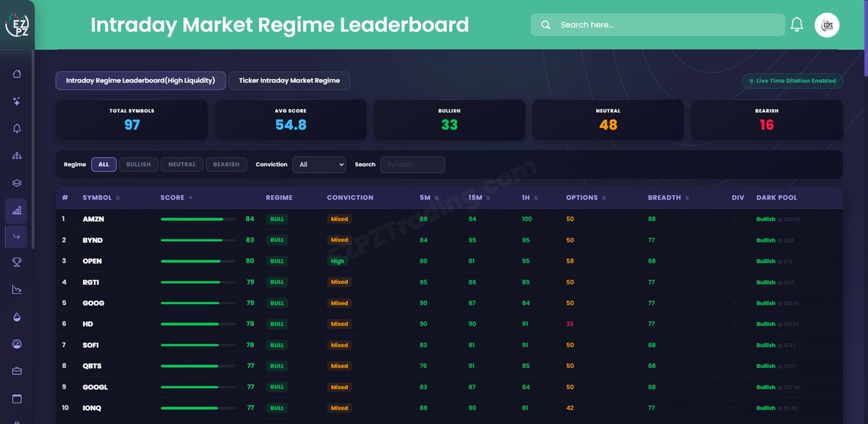Select the BEARISH regime filter
Viewport: 868px width, 424px height.
226,164
